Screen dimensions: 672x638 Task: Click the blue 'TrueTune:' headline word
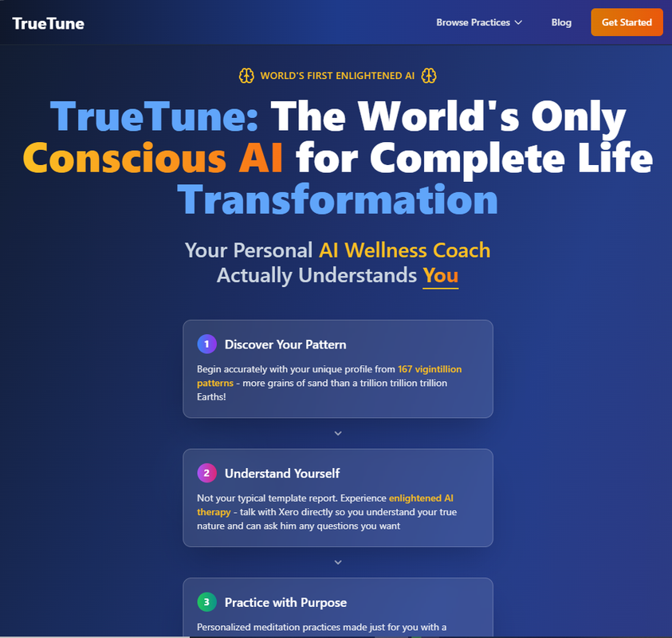(155, 116)
